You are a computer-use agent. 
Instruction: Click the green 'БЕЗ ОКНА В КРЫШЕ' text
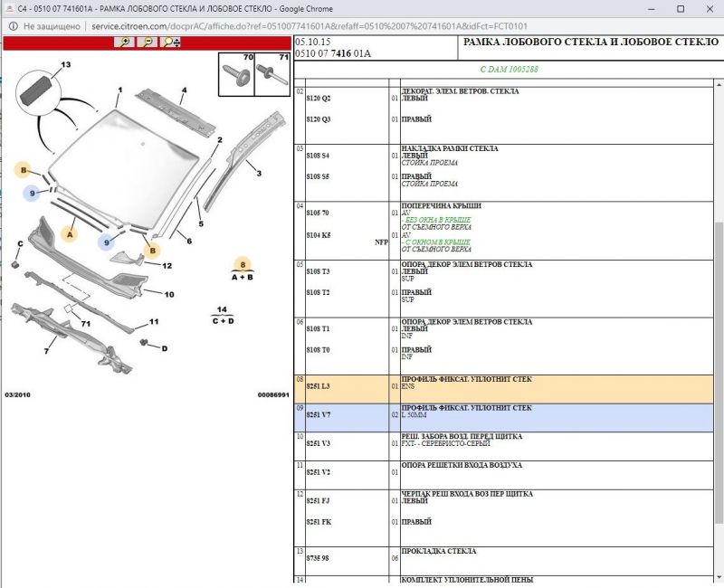[437, 220]
